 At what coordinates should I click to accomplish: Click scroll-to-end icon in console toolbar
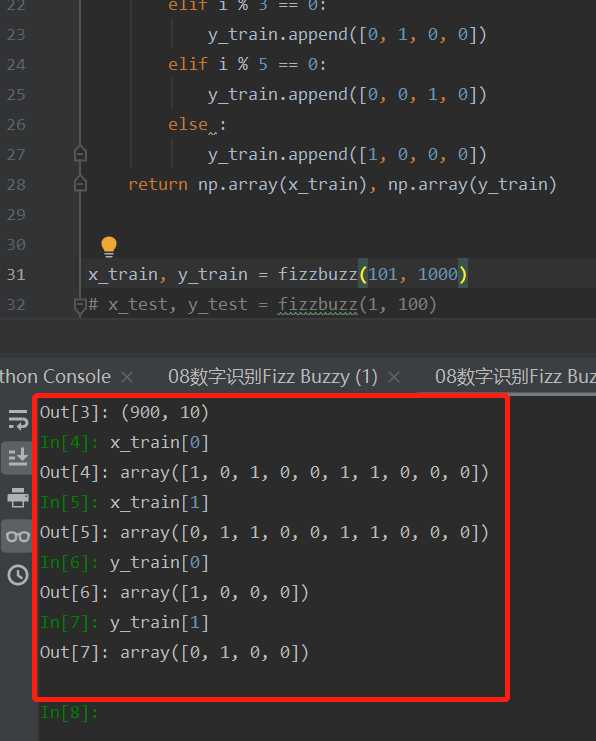(18, 457)
